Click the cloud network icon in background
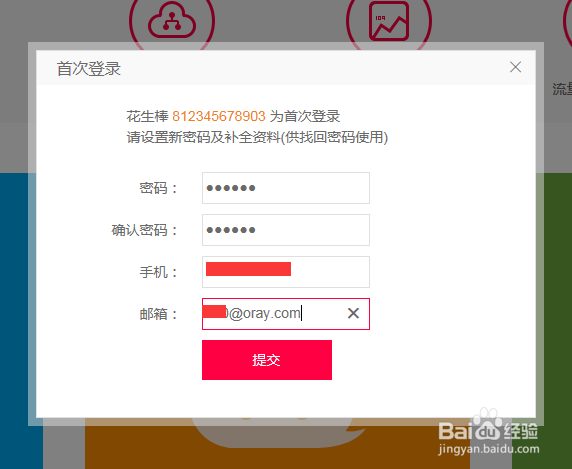The image size is (572, 469). [x=172, y=23]
